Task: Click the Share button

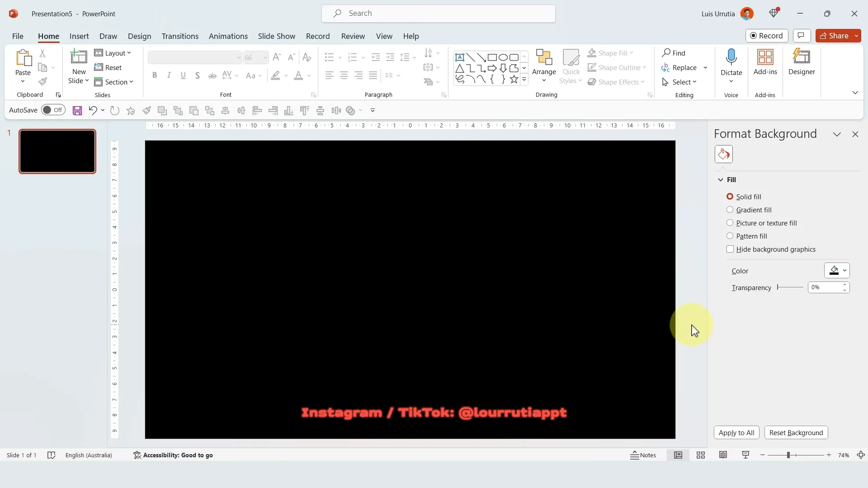Action: [x=834, y=36]
